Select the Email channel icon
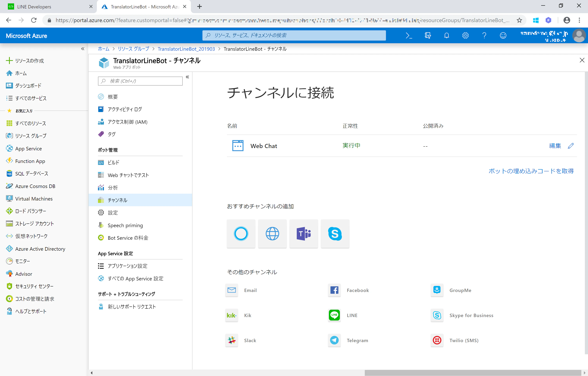The height and width of the screenshot is (376, 588). (x=232, y=290)
